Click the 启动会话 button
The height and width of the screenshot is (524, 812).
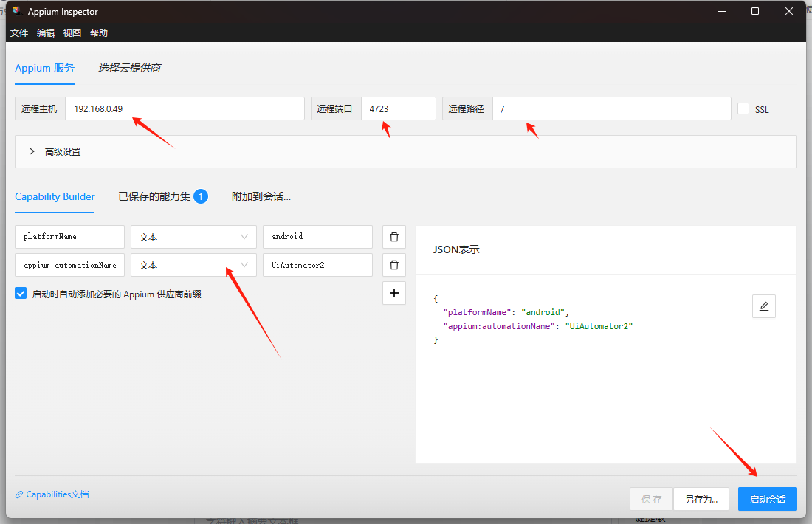pos(768,499)
